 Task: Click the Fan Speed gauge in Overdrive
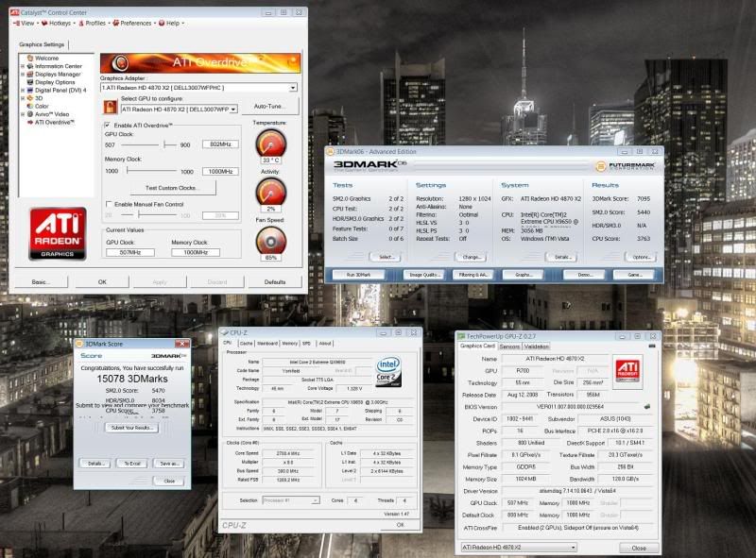coord(271,240)
